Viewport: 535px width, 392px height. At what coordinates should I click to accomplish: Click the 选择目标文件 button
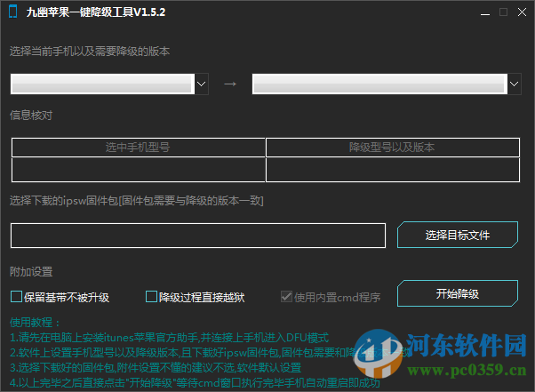pos(458,235)
